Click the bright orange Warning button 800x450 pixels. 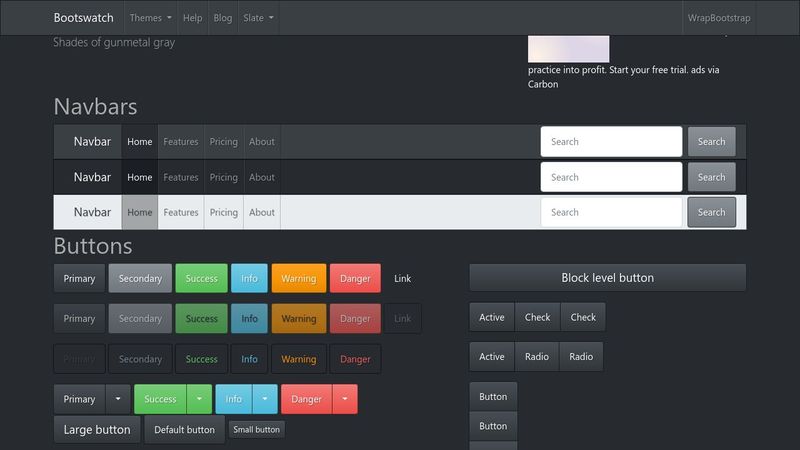[298, 279]
